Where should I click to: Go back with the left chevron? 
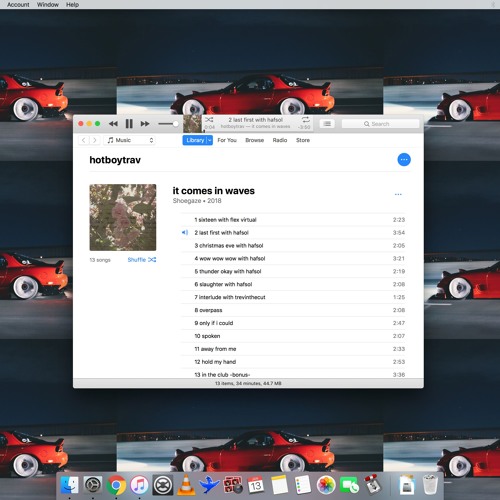(84, 140)
